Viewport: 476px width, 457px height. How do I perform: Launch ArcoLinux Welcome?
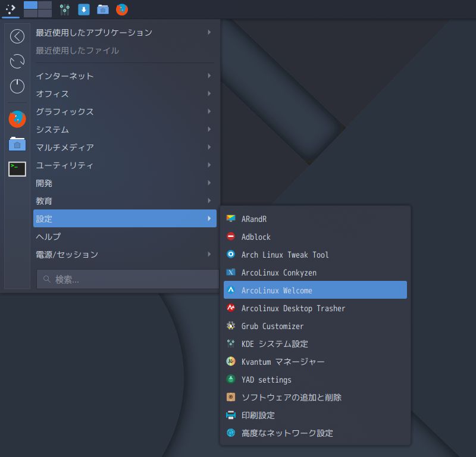point(315,290)
